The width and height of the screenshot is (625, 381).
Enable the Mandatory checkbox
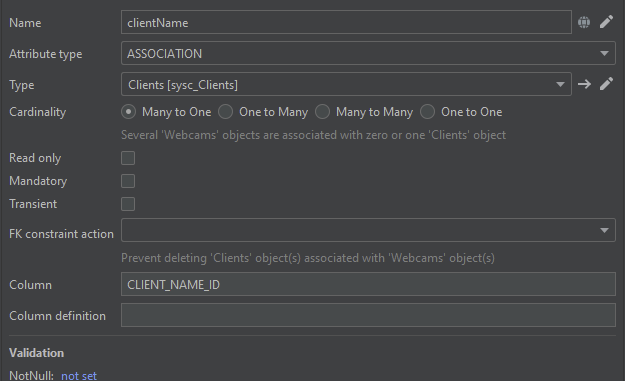pos(128,181)
